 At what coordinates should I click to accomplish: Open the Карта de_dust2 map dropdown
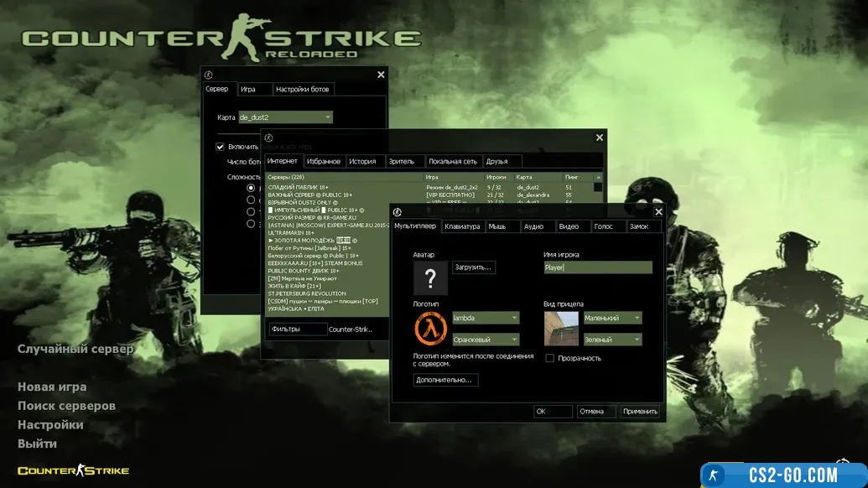285,117
